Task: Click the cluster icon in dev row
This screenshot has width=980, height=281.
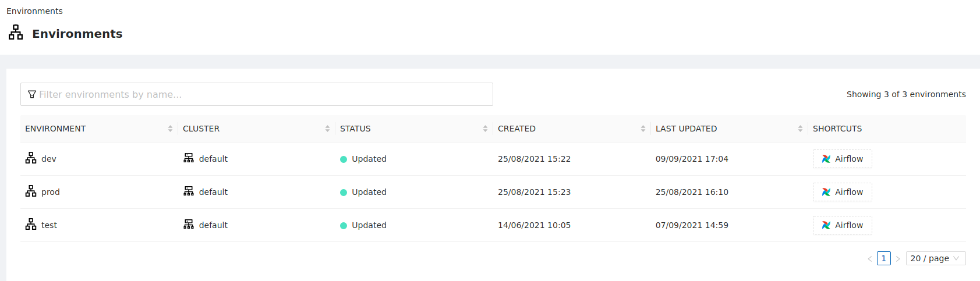Action: coord(189,158)
